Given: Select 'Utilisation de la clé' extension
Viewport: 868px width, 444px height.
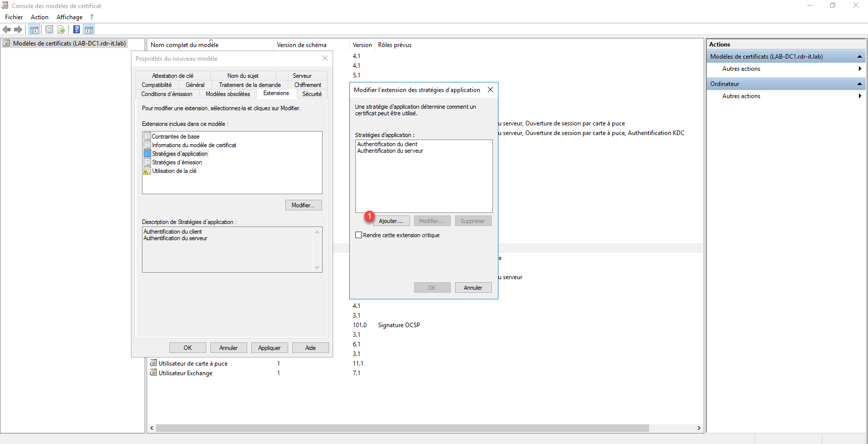Looking at the screenshot, I should pyautogui.click(x=174, y=171).
